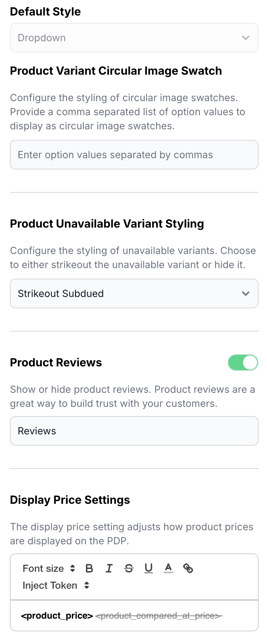The image size is (267, 644).
Task: Apply italic formatting in price editor
Action: 109,568
